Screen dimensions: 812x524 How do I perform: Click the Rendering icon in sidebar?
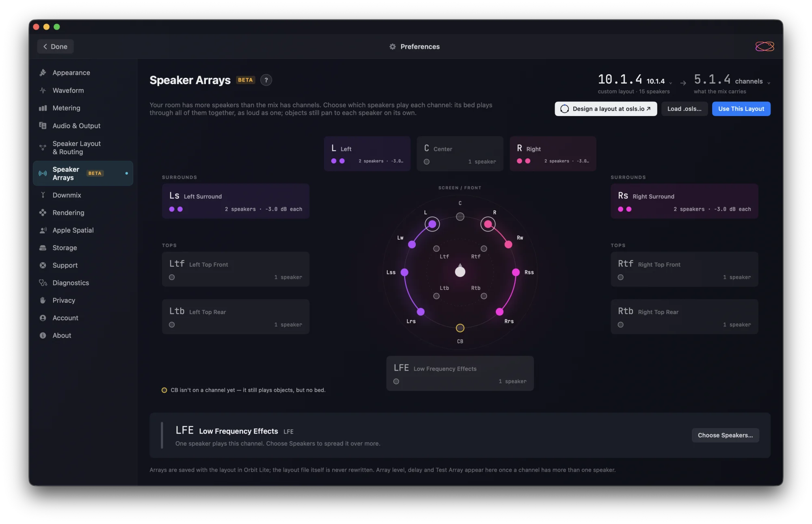tap(43, 212)
